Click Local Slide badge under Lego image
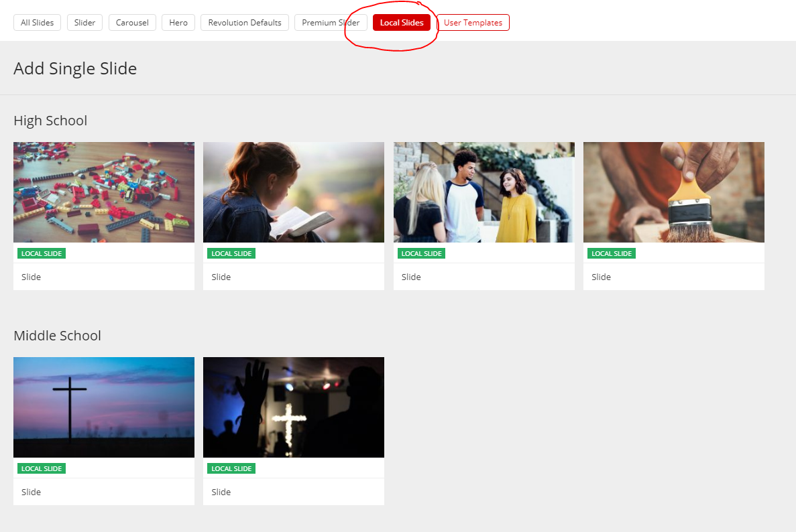This screenshot has width=796, height=532. click(x=42, y=254)
